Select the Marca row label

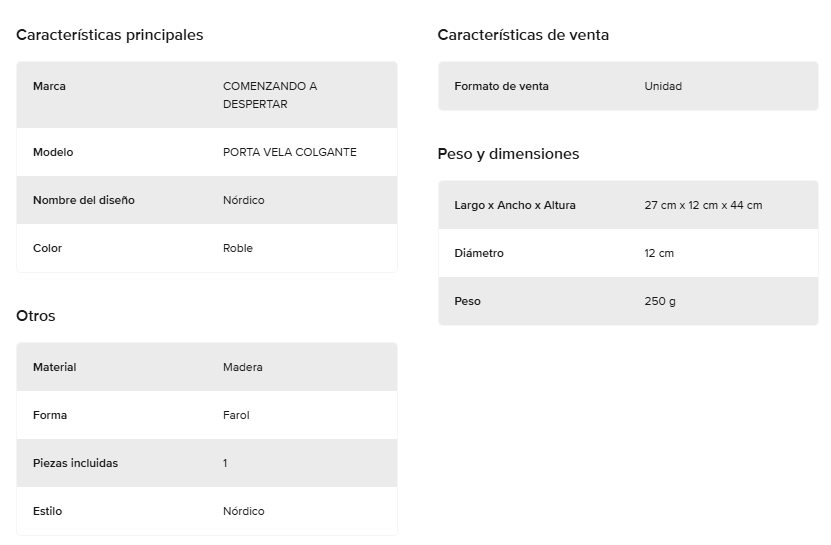(x=49, y=86)
